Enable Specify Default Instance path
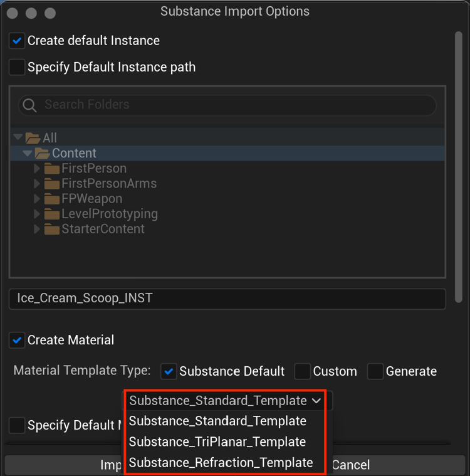The image size is (470, 476). pos(18,67)
